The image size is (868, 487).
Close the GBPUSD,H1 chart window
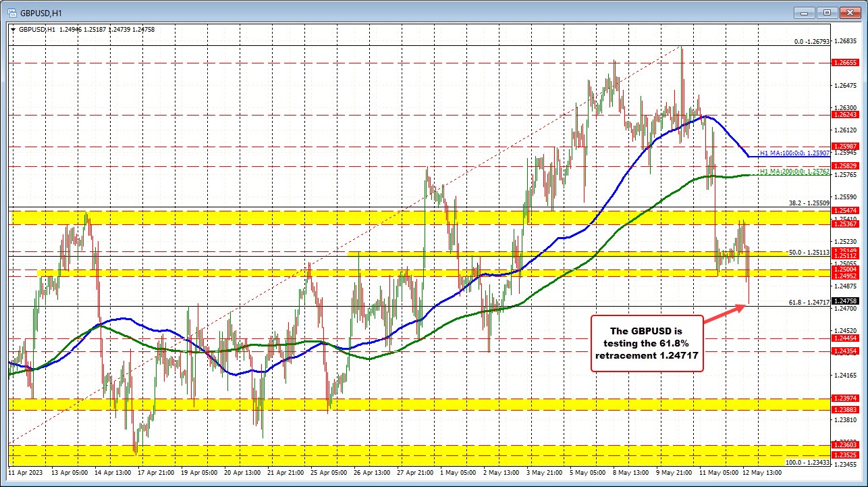point(848,12)
